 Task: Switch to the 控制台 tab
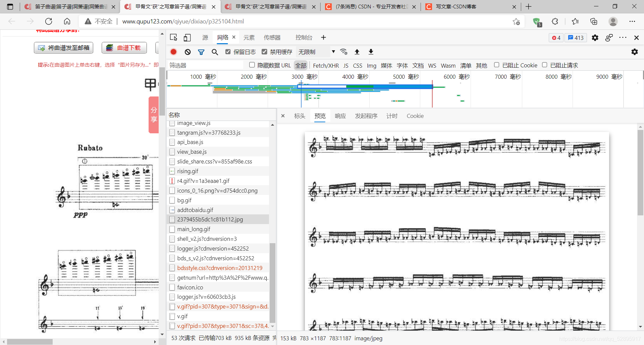(x=304, y=38)
